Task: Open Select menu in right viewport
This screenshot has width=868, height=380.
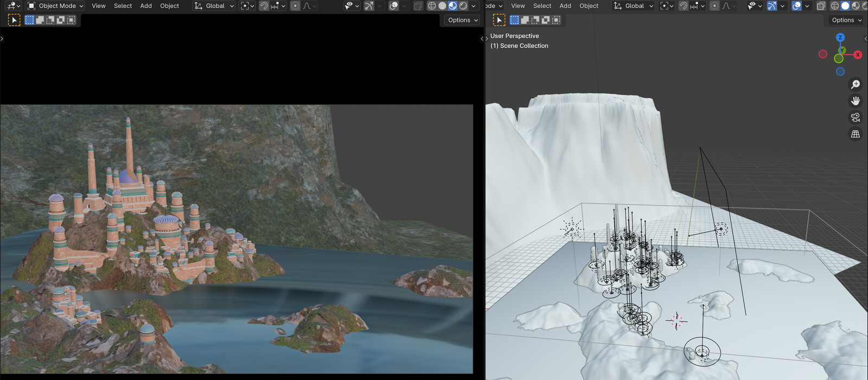Action: pos(542,6)
